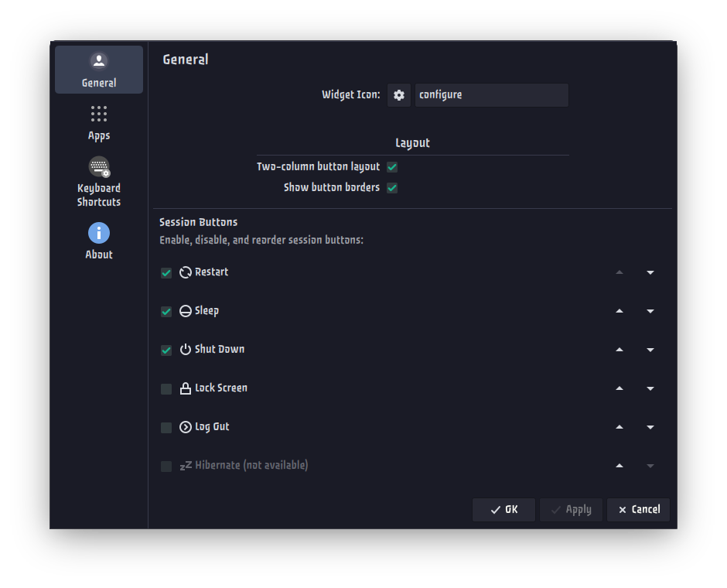Click the Lock Screen label

[221, 388]
